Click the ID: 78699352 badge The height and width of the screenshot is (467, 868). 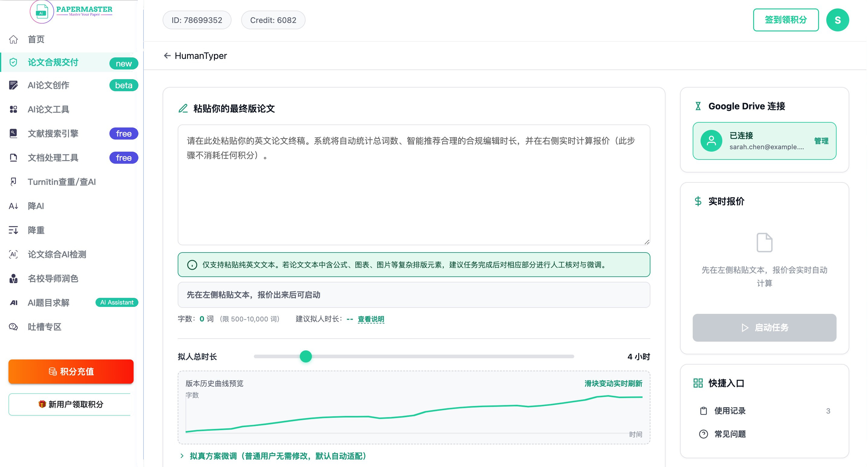[197, 20]
